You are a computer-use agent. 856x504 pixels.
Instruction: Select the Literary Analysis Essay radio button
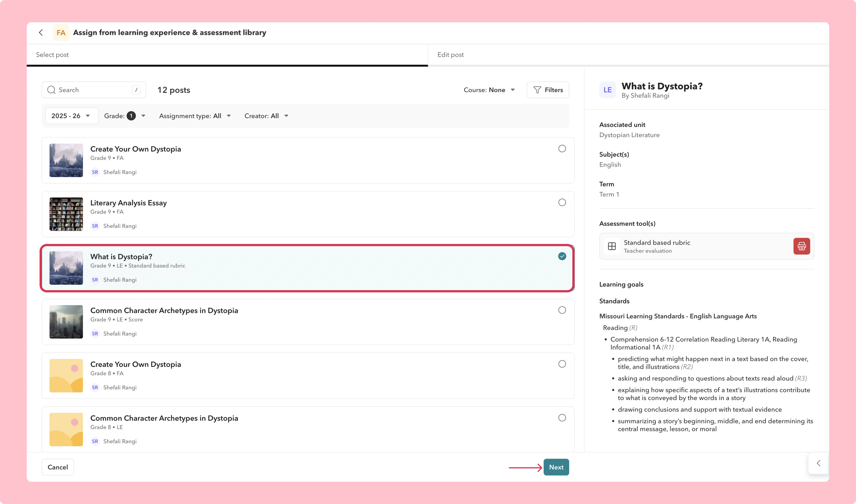click(x=562, y=202)
